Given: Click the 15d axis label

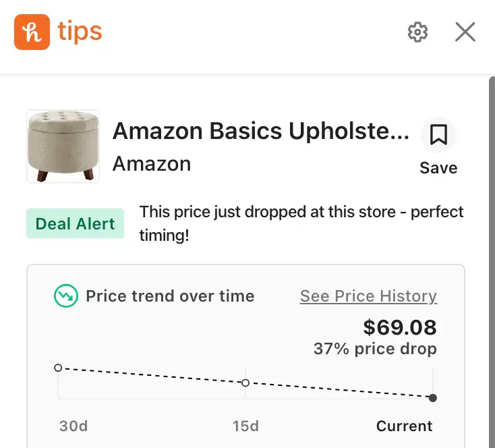Looking at the screenshot, I should (245, 426).
